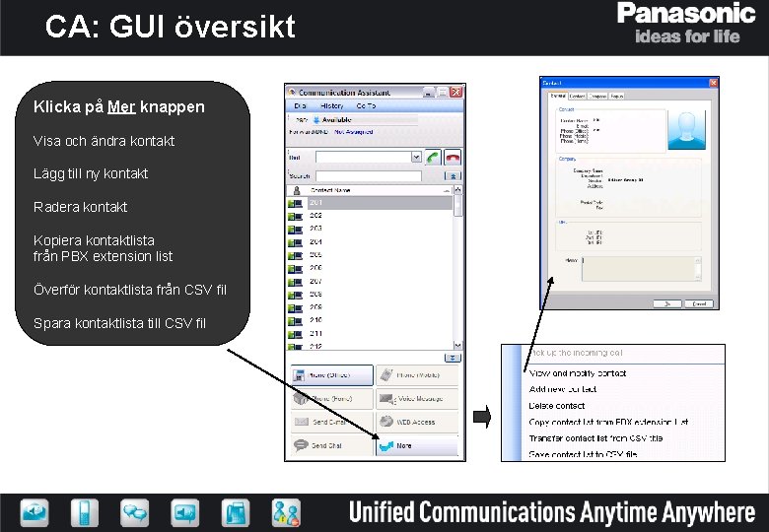Click the person icon in contact list header
769x532 pixels.
pos(296,190)
